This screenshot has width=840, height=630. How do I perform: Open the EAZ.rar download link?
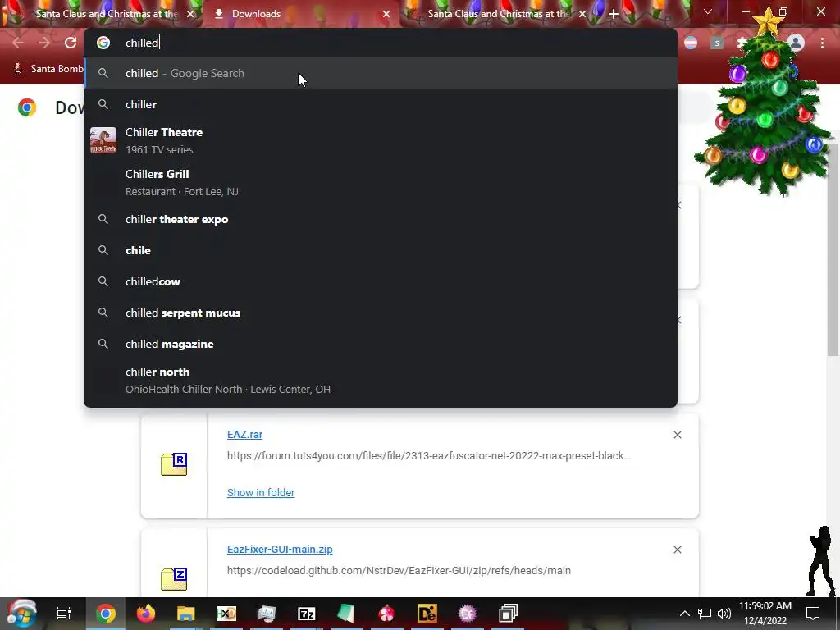(x=244, y=435)
